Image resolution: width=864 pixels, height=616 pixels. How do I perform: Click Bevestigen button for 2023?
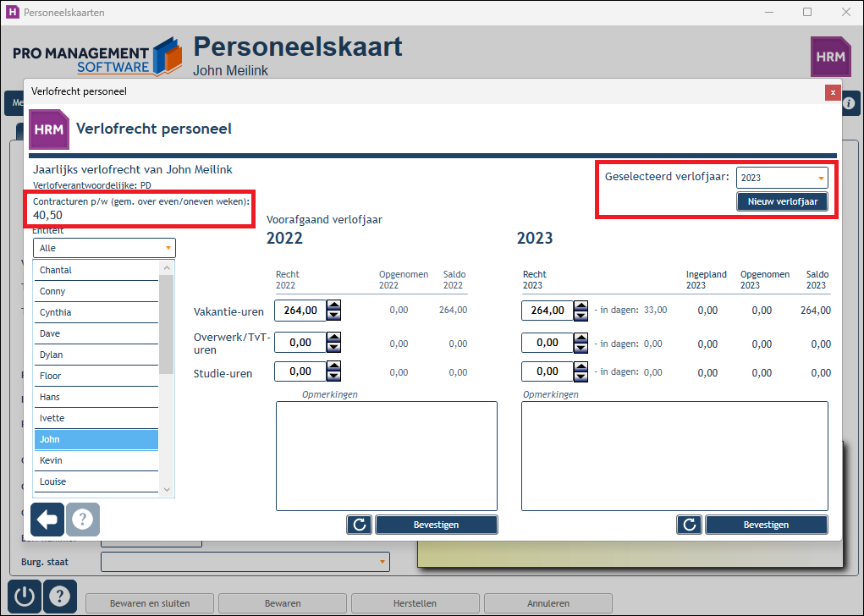(x=766, y=525)
